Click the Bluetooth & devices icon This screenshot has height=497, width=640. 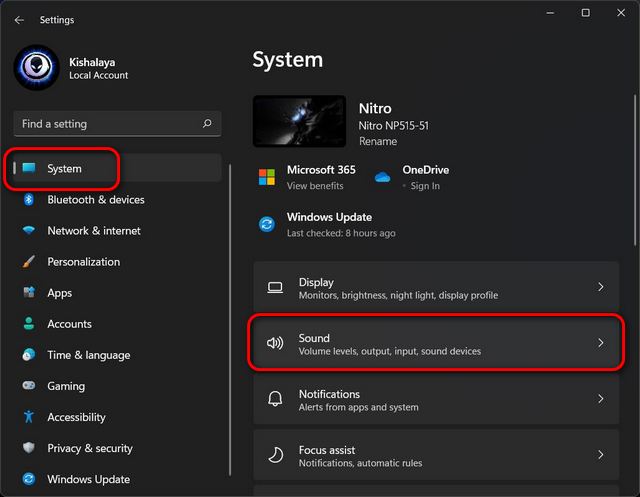[29, 200]
